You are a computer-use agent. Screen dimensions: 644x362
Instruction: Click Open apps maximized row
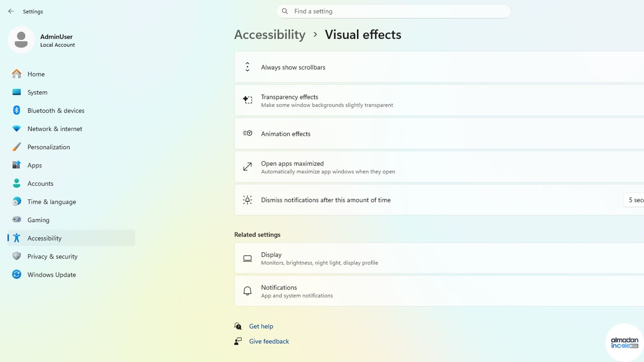click(x=439, y=167)
